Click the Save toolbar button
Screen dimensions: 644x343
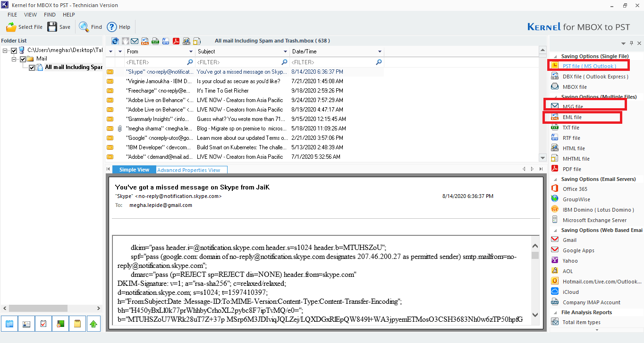point(59,27)
